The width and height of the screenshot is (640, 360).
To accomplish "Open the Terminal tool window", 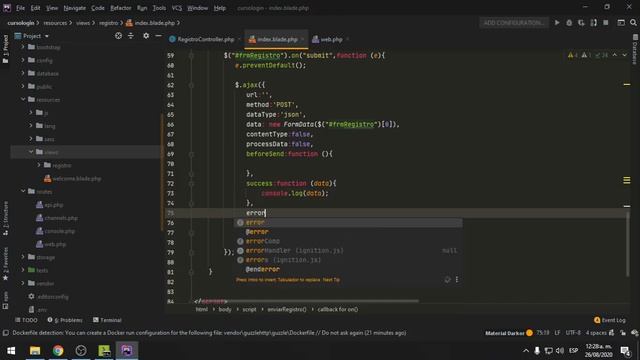I will pyautogui.click(x=107, y=320).
